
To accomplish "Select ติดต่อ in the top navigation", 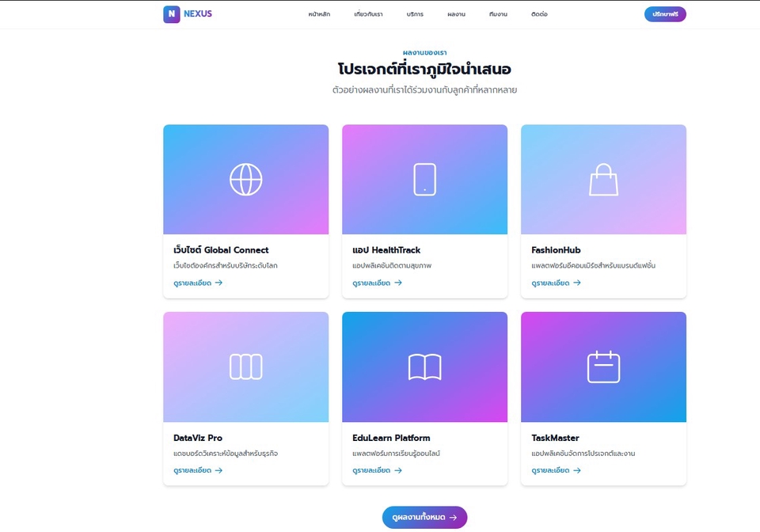I will 539,14.
